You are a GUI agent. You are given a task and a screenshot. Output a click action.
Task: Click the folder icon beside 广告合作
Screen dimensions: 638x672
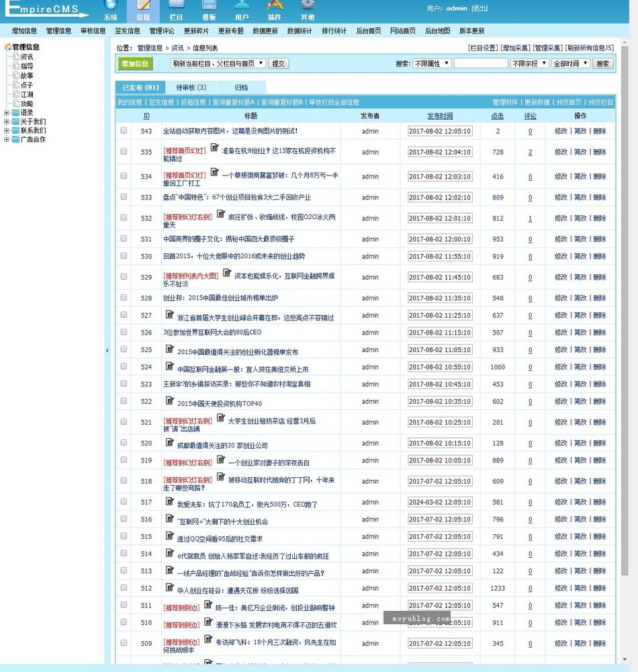16,139
